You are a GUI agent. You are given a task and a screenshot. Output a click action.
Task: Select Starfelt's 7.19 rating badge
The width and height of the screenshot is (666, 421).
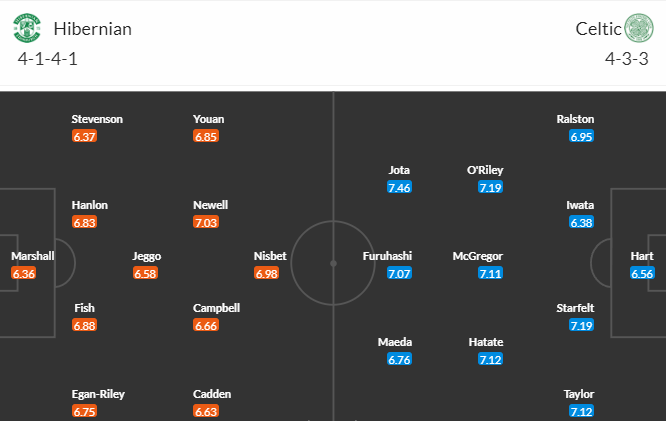tap(581, 325)
